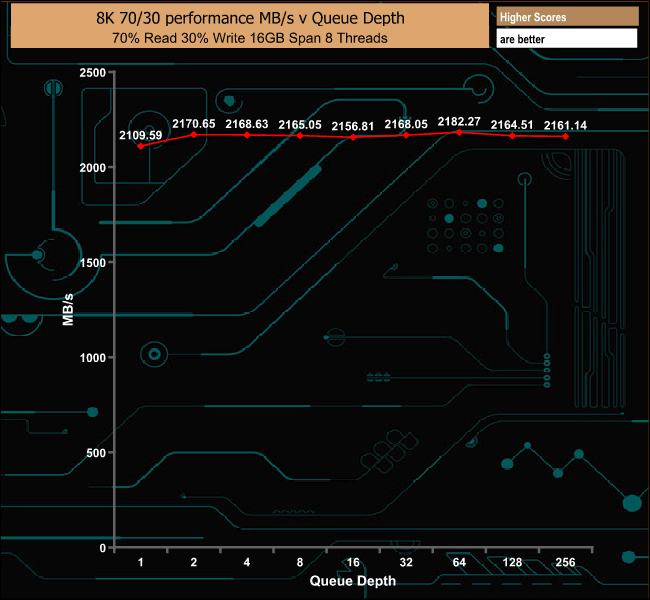This screenshot has width=650, height=600.
Task: Click the tan 'Higher Scores' legend box
Action: tap(566, 16)
